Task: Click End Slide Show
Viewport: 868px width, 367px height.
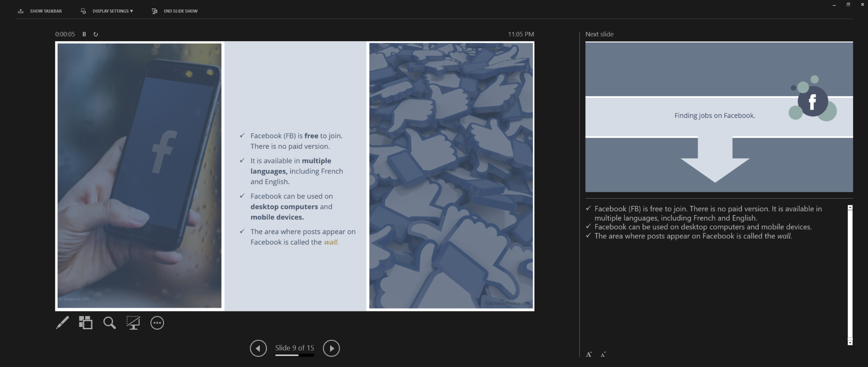Action: [175, 11]
